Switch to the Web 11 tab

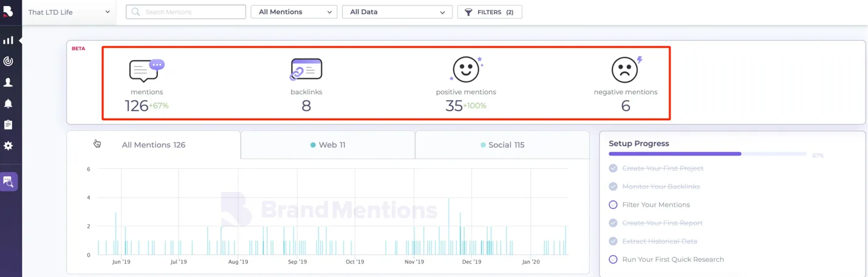tap(327, 145)
